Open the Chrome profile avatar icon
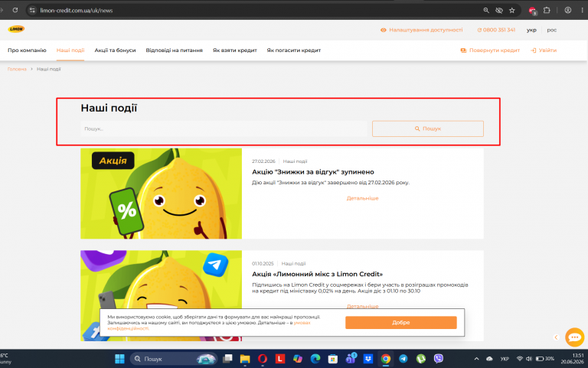 (568, 10)
